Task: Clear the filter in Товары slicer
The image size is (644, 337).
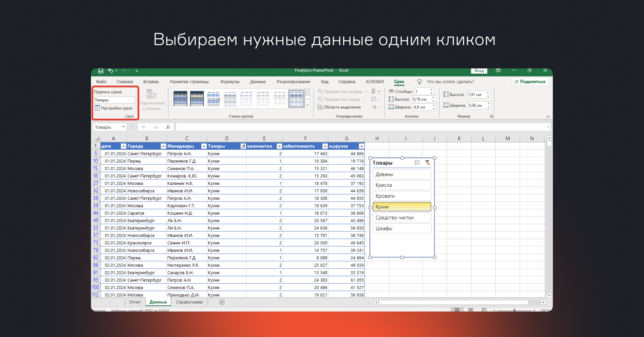Action: click(x=428, y=163)
